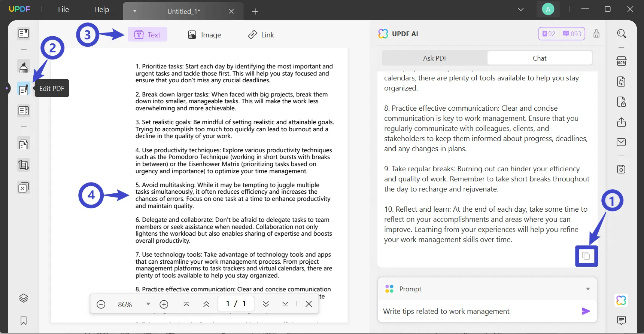
Task: Click paragraph '7. Use technology tools' in document
Action: (x=234, y=265)
